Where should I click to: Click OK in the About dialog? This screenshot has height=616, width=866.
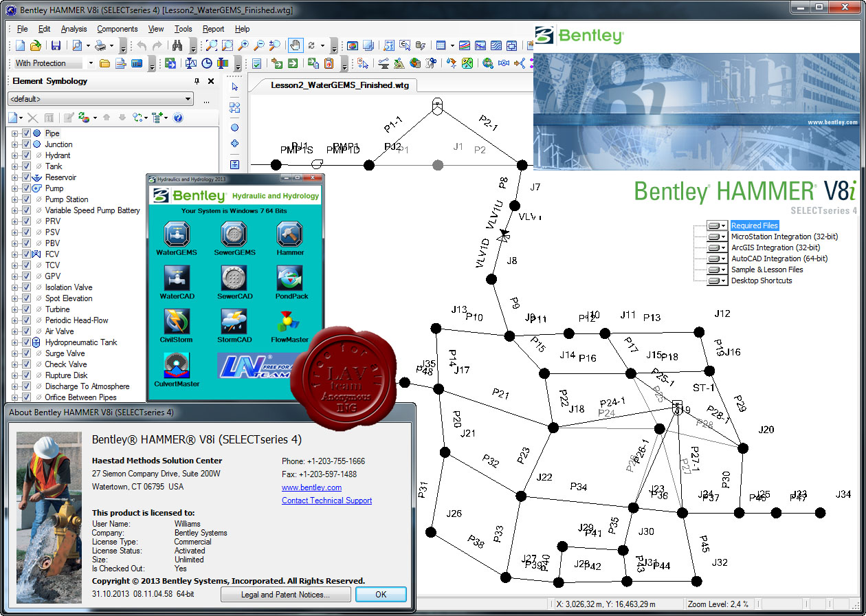point(381,595)
